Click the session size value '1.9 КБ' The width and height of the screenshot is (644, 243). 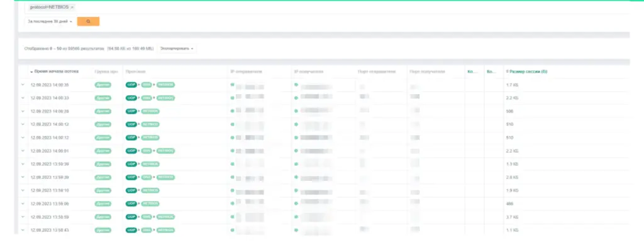coord(512,190)
